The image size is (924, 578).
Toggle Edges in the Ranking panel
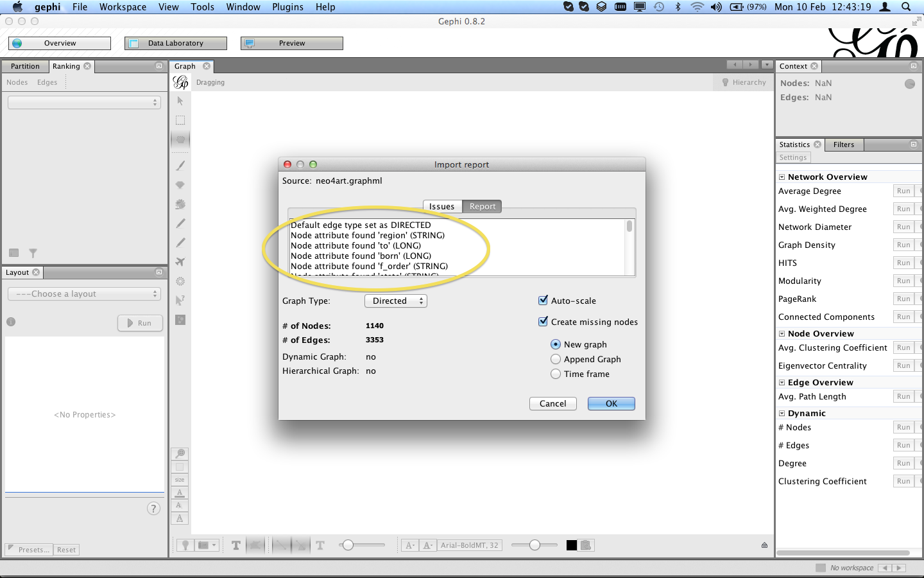pyautogui.click(x=47, y=82)
